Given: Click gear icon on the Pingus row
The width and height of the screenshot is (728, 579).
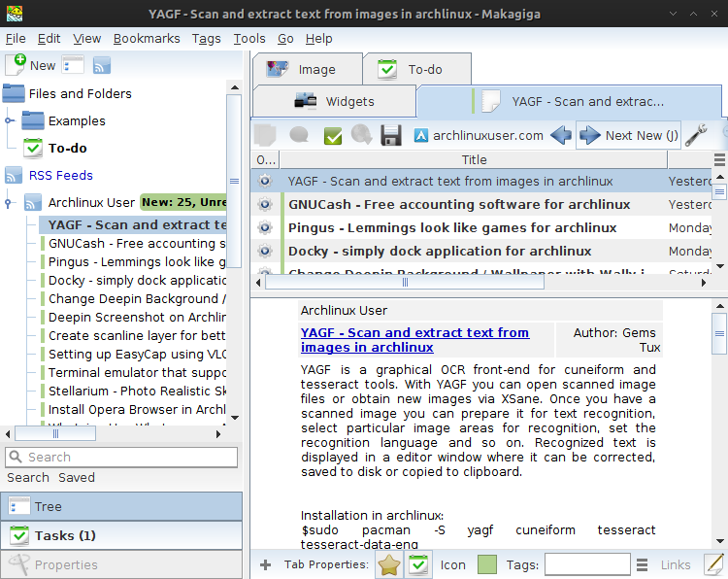Looking at the screenshot, I should click(265, 227).
